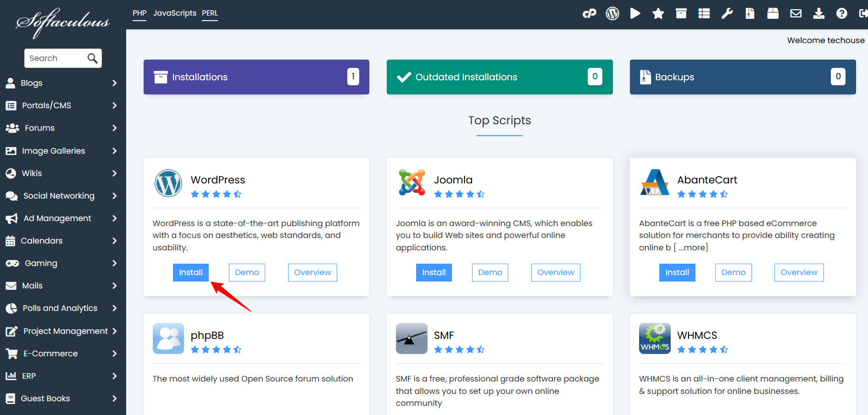Click the logout icon
Screen dimensions: 868x415
pos(863,13)
